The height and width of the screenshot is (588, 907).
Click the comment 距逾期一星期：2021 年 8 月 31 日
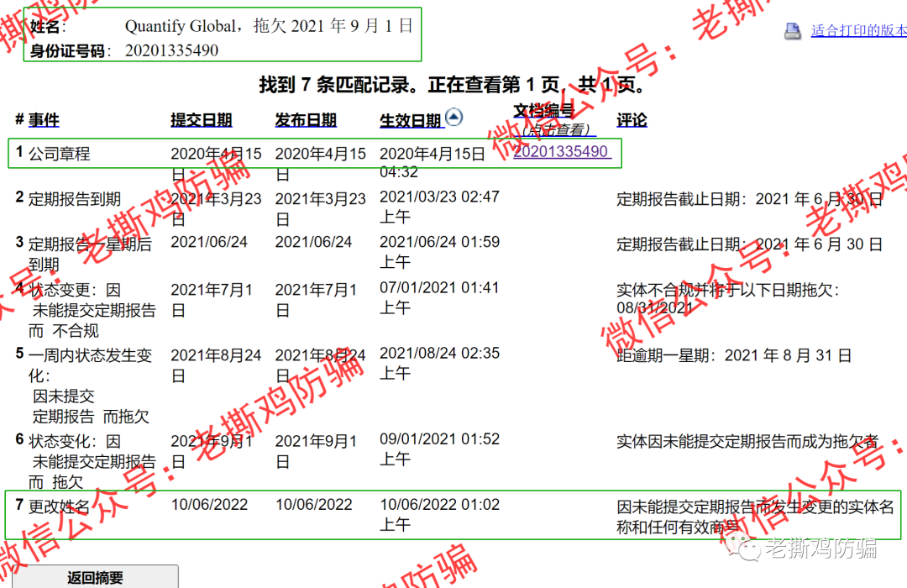click(x=734, y=355)
